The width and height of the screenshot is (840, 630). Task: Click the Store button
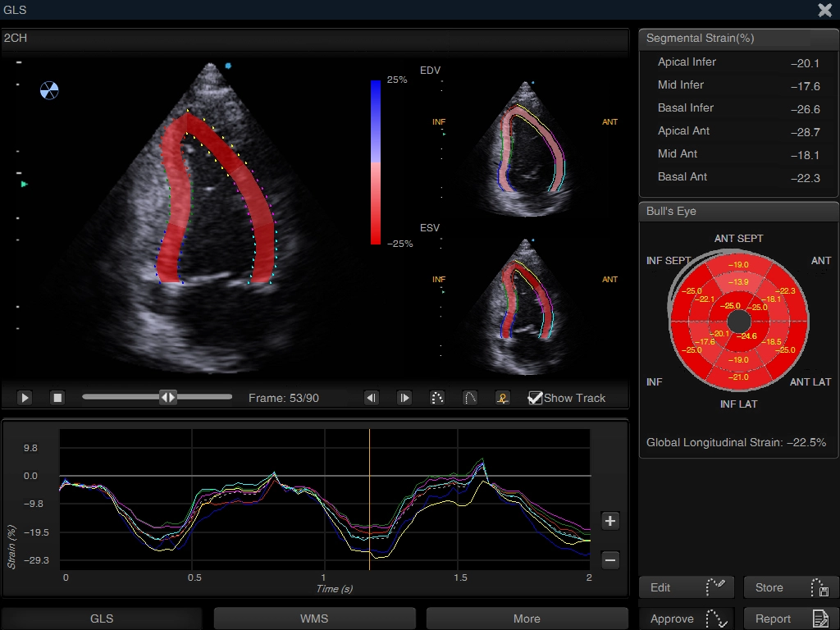click(792, 587)
